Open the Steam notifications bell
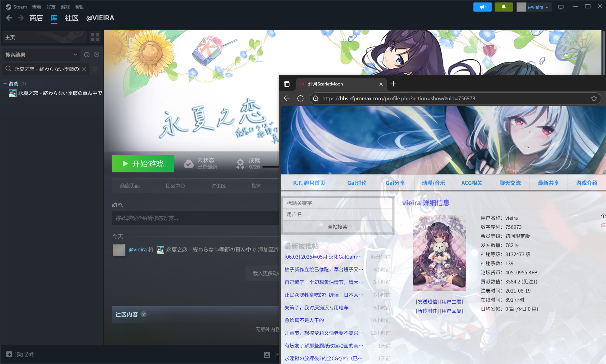606x364 pixels. pyautogui.click(x=504, y=7)
